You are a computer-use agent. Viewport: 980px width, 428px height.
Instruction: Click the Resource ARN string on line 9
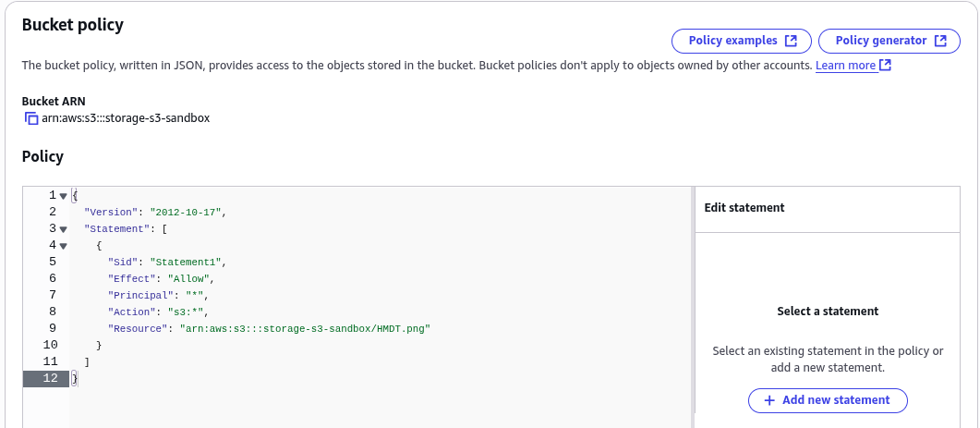305,328
